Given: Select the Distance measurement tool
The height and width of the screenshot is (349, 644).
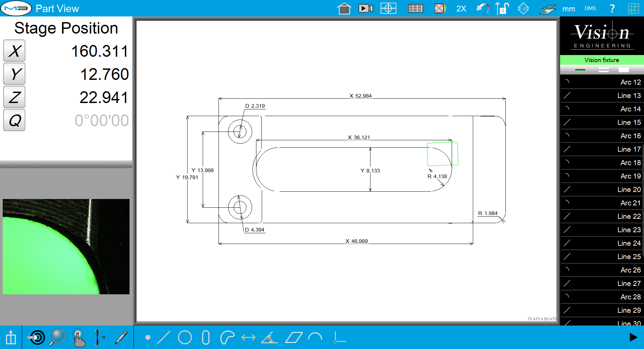Looking at the screenshot, I should click(x=248, y=338).
